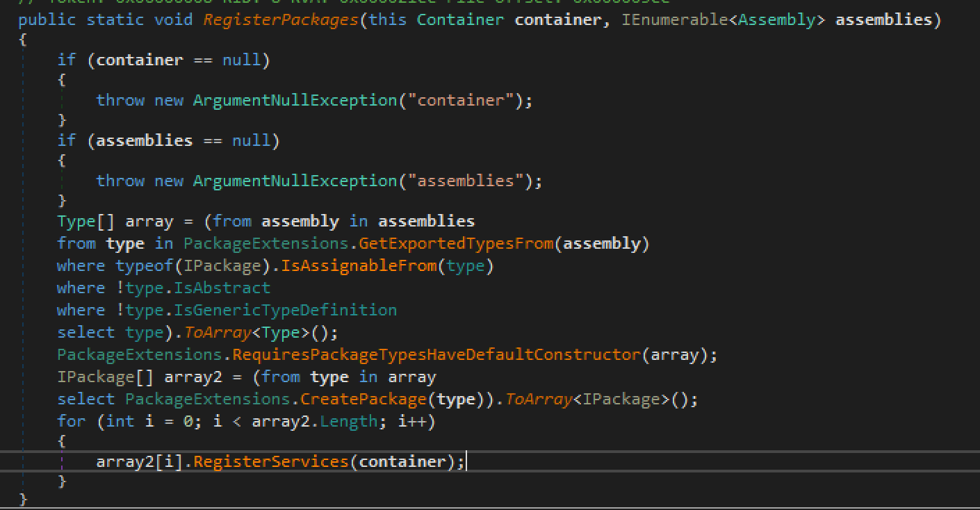
Task: Click the Type[] array declaration type
Action: tap(76, 221)
